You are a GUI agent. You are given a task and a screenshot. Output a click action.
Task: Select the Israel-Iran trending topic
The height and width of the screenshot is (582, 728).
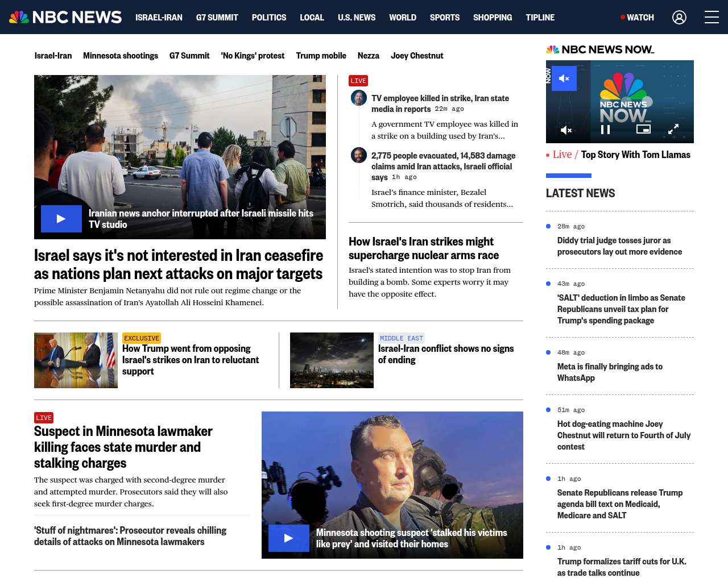[x=53, y=56]
